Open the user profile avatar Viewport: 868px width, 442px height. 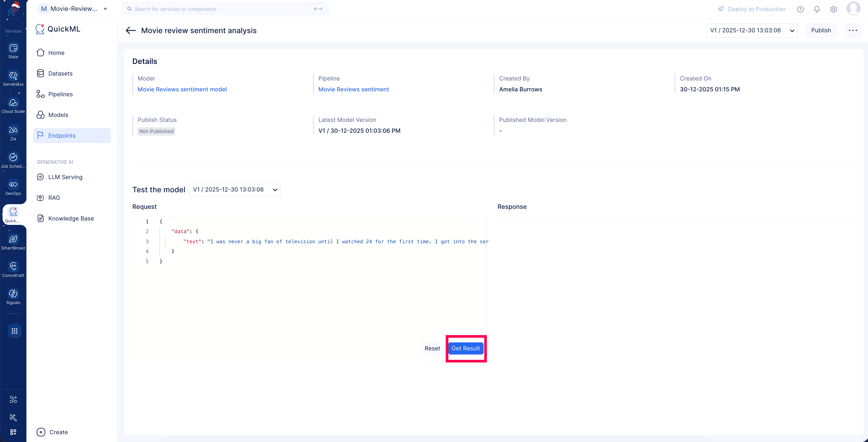pyautogui.click(x=853, y=9)
